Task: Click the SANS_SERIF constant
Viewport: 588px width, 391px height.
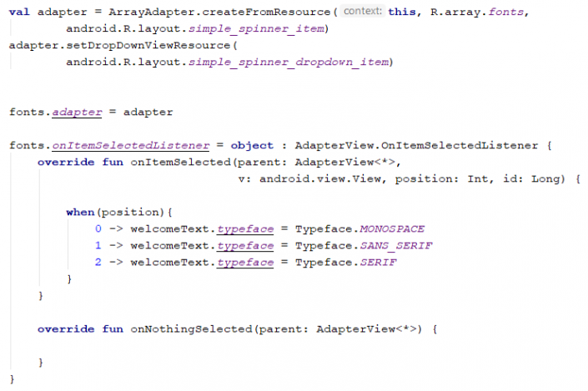Action: [397, 246]
